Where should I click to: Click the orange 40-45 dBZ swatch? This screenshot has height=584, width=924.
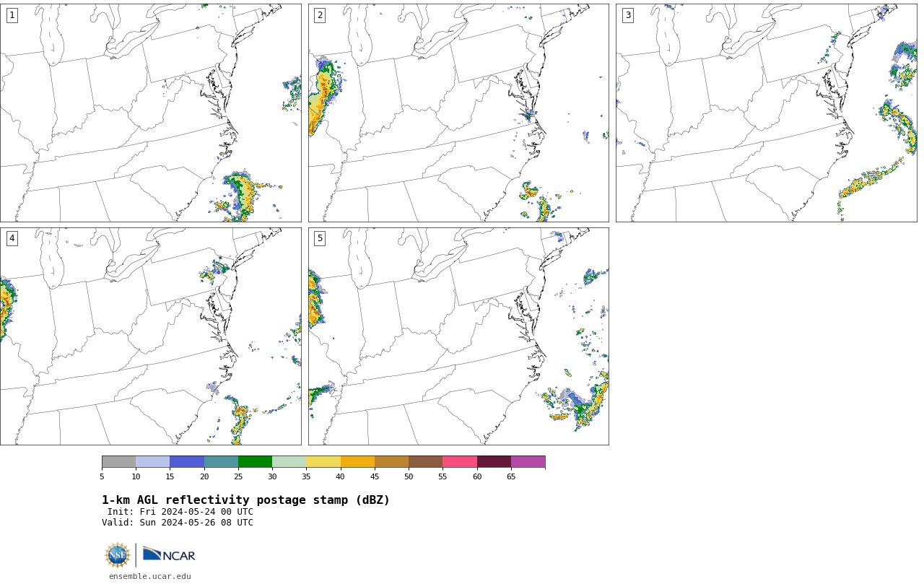tap(357, 462)
